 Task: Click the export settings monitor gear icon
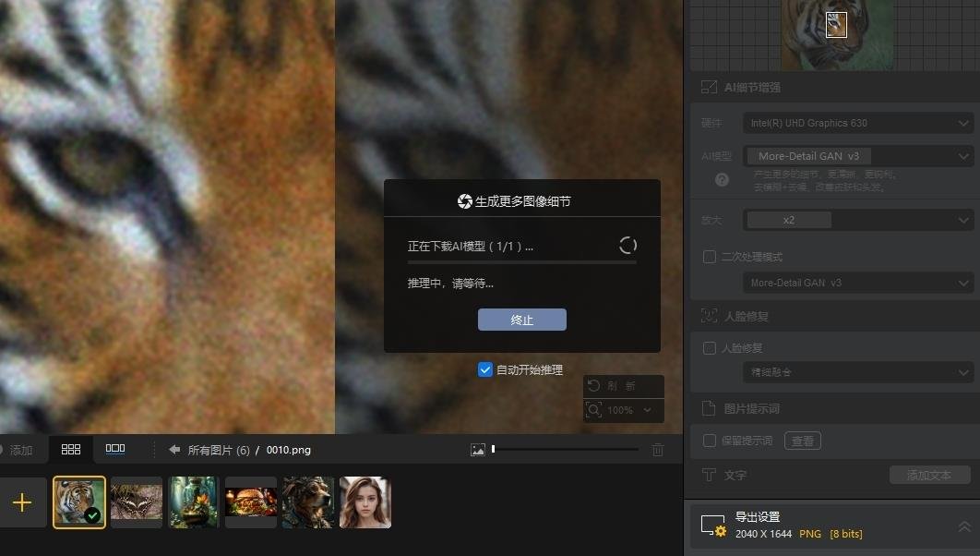713,526
